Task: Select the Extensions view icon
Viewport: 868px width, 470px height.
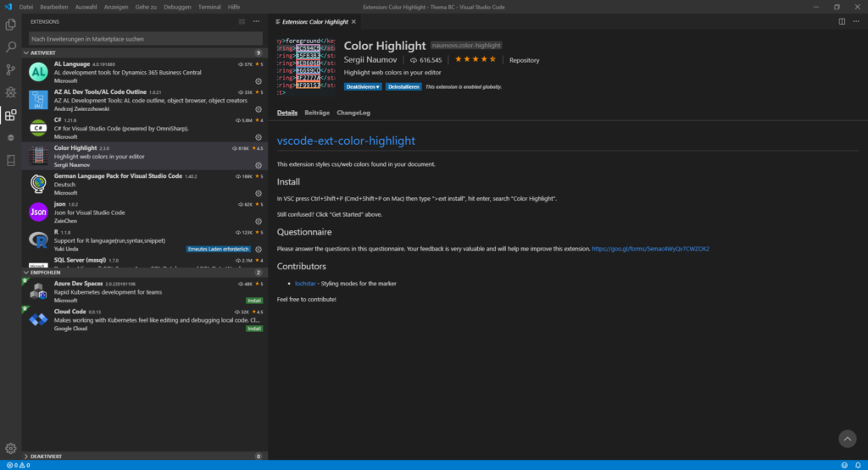Action: click(10, 115)
